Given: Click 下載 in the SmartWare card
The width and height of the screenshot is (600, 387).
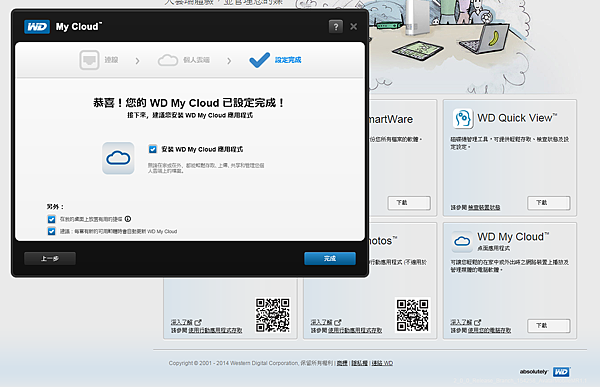Looking at the screenshot, I should pyautogui.click(x=409, y=202).
